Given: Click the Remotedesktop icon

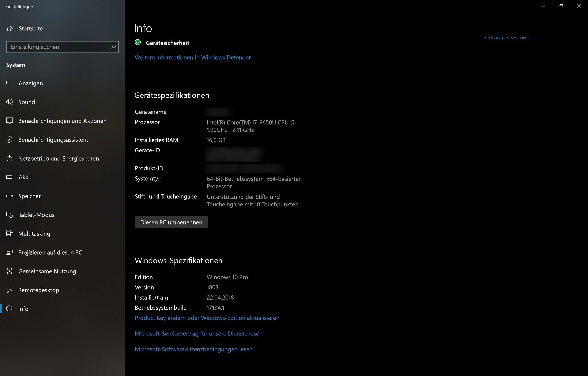Looking at the screenshot, I should point(9,290).
